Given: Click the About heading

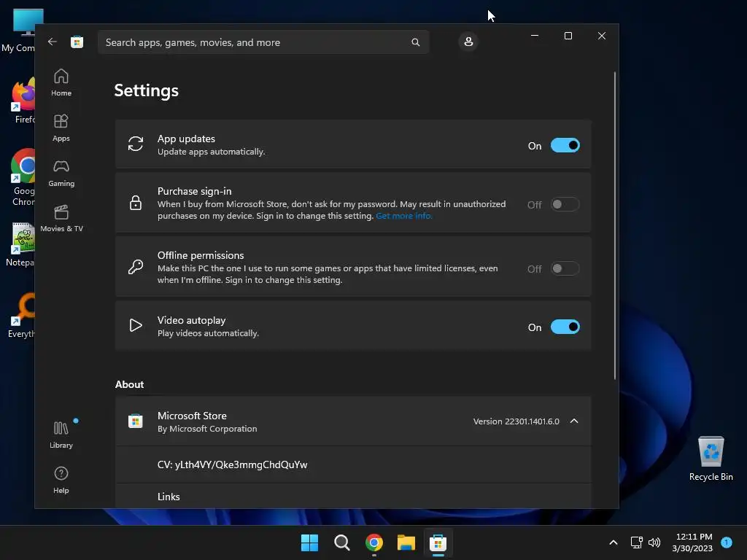Looking at the screenshot, I should [x=129, y=384].
